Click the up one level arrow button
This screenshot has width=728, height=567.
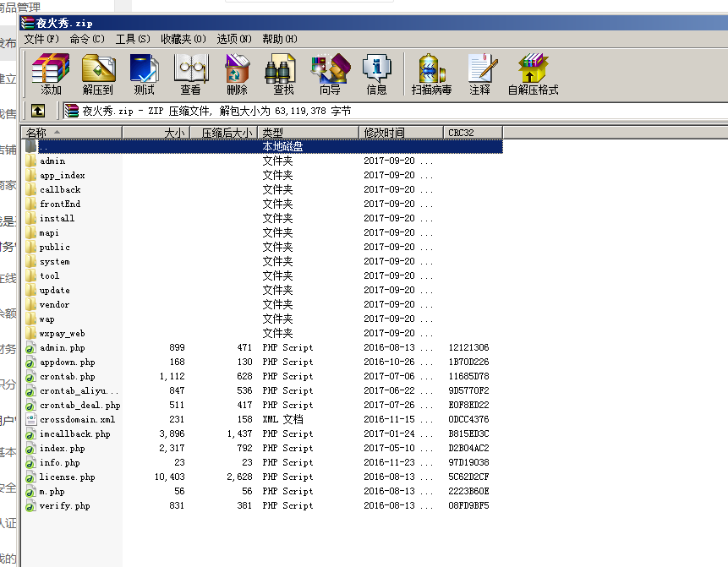38,111
